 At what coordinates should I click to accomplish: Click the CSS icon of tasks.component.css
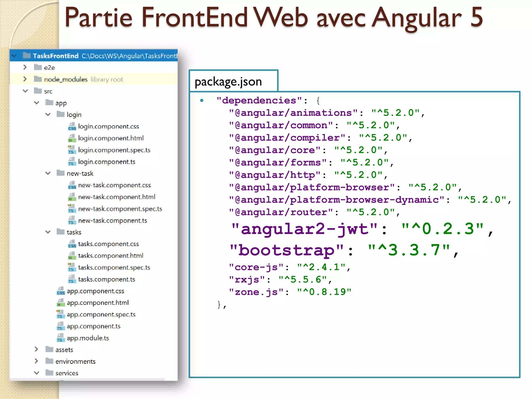coord(72,244)
